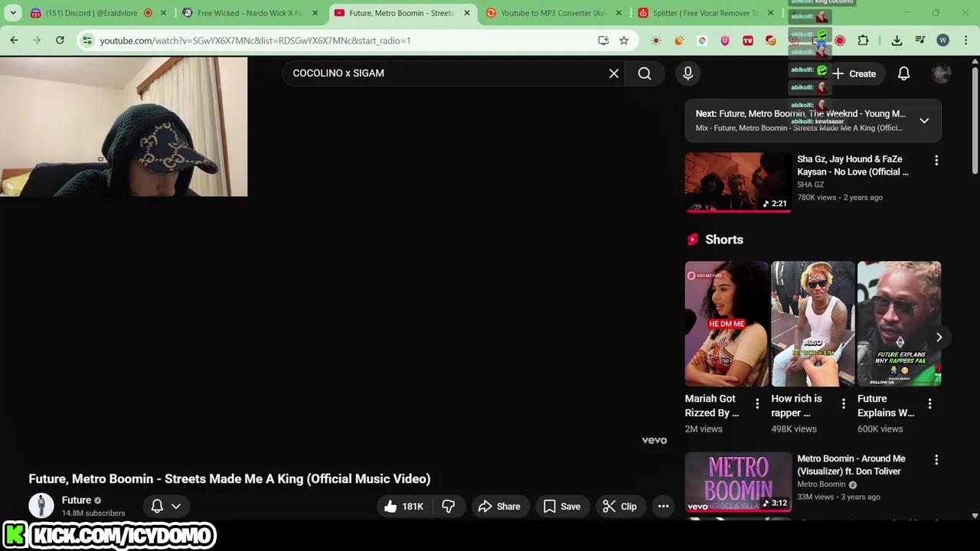Viewport: 980px width, 551px height.
Task: Show next Shorts with the right arrow
Action: click(939, 337)
